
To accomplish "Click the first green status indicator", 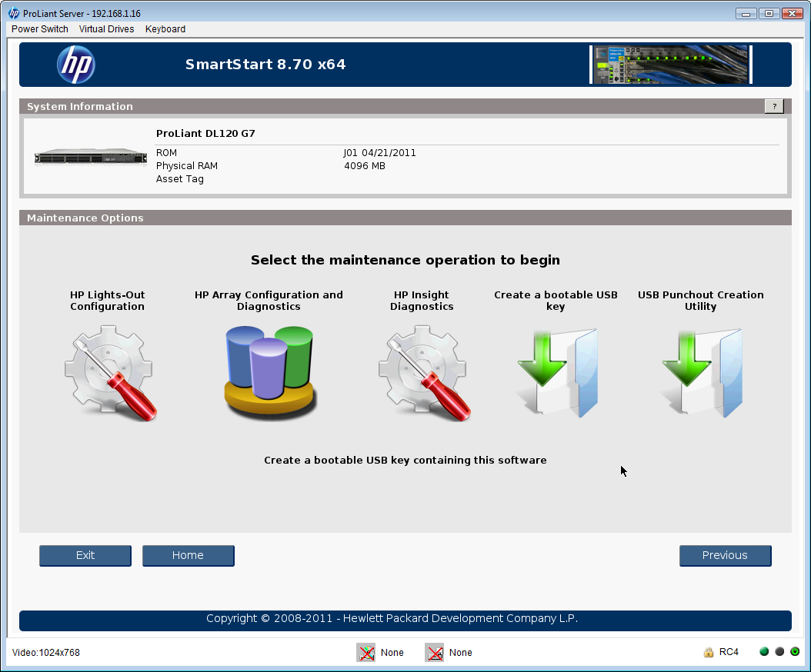I will click(764, 651).
